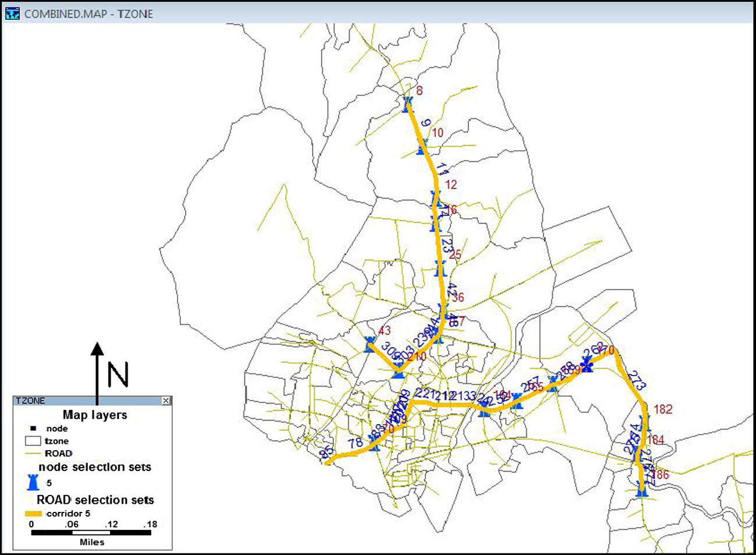Click the blue tower icon in node selection sets
756x555 pixels.
tap(33, 482)
